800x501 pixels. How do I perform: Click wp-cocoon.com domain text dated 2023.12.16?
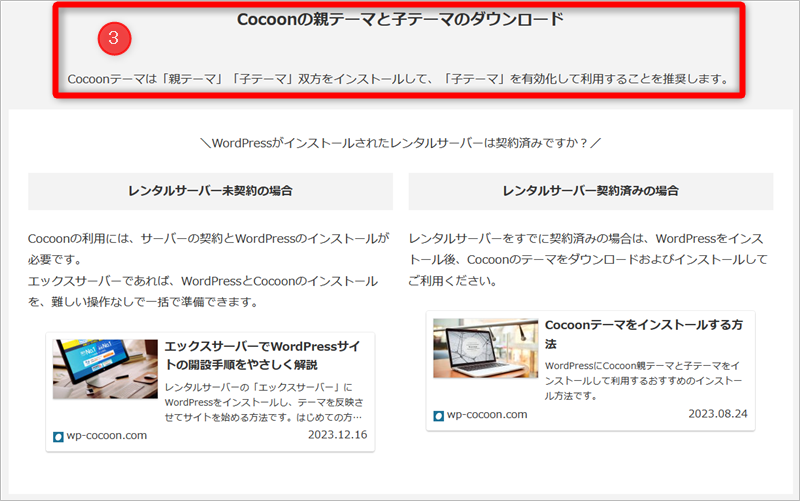pos(107,436)
